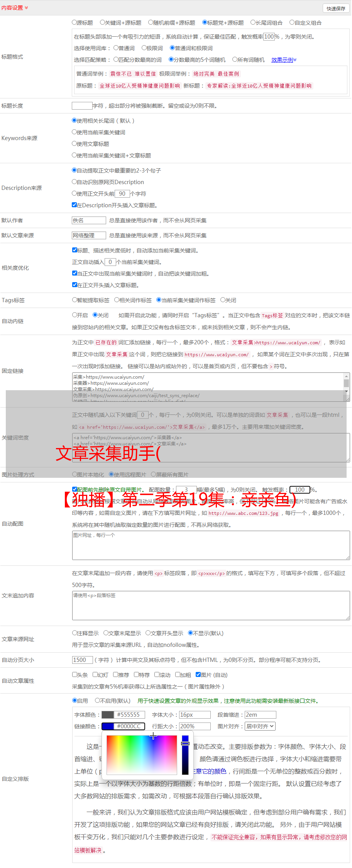Select 文章末尾显示 for source URL
This screenshot has width=352, height=868.
coord(106,633)
